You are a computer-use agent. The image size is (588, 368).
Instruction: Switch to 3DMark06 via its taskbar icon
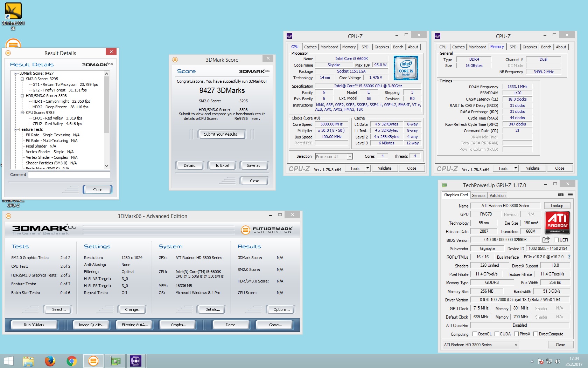[93, 361]
